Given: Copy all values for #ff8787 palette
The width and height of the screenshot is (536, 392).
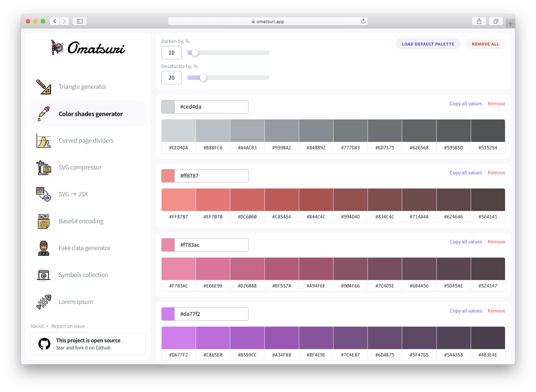Looking at the screenshot, I should [465, 173].
